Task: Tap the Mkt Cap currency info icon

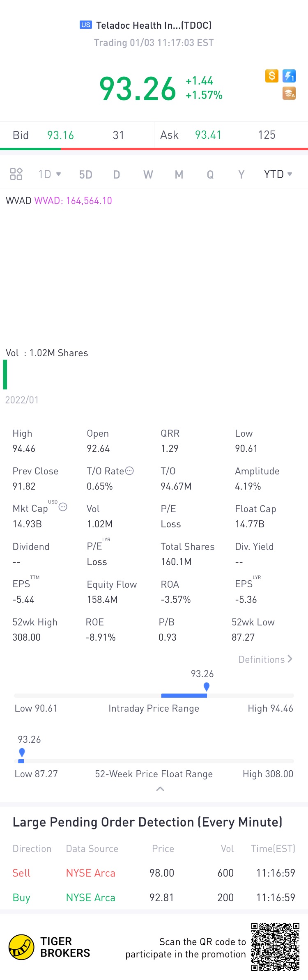Action: [x=63, y=507]
